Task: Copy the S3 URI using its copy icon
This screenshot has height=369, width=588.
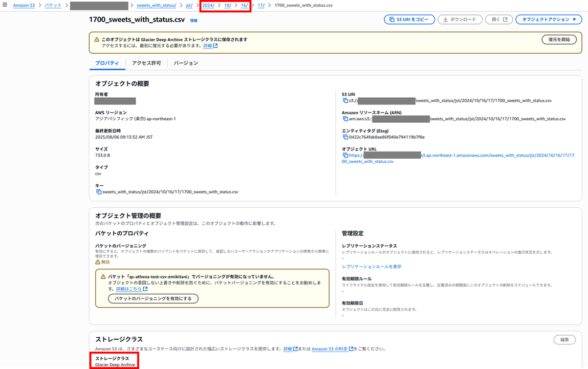Action: click(345, 100)
